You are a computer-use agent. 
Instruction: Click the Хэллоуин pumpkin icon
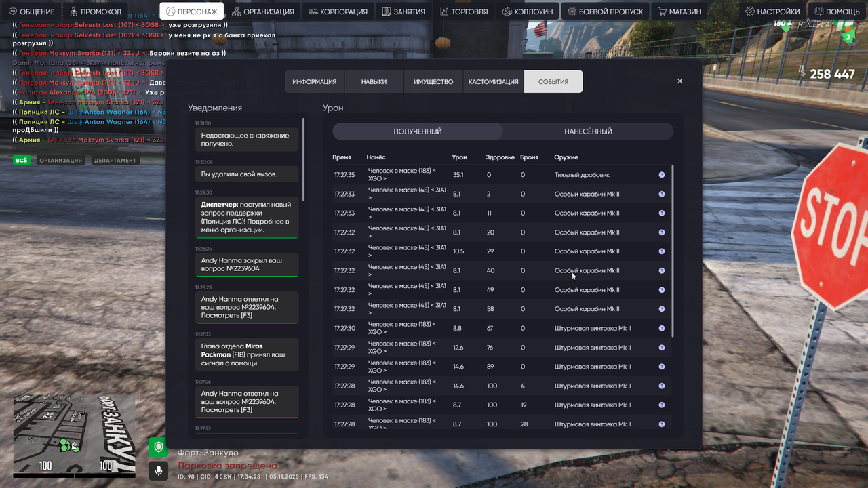[507, 12]
